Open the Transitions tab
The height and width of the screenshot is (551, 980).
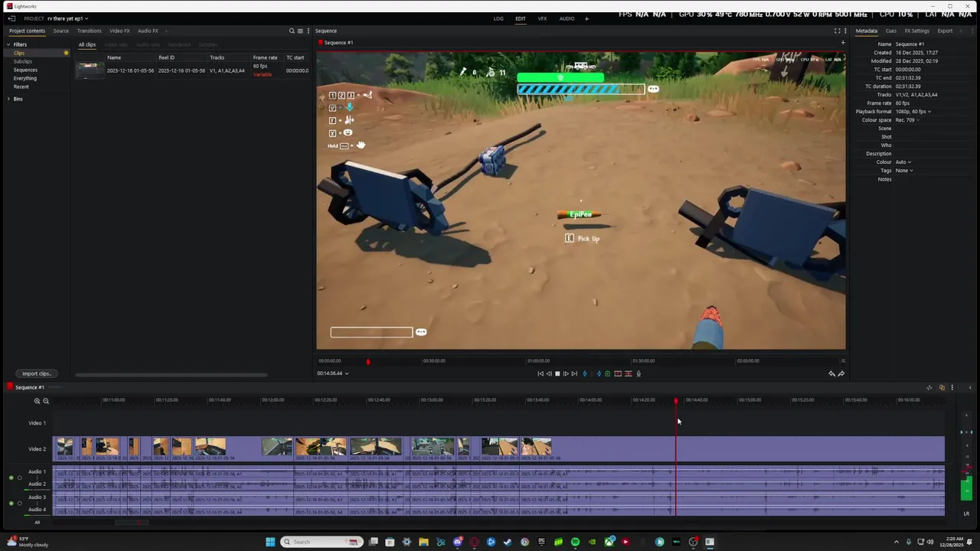89,31
